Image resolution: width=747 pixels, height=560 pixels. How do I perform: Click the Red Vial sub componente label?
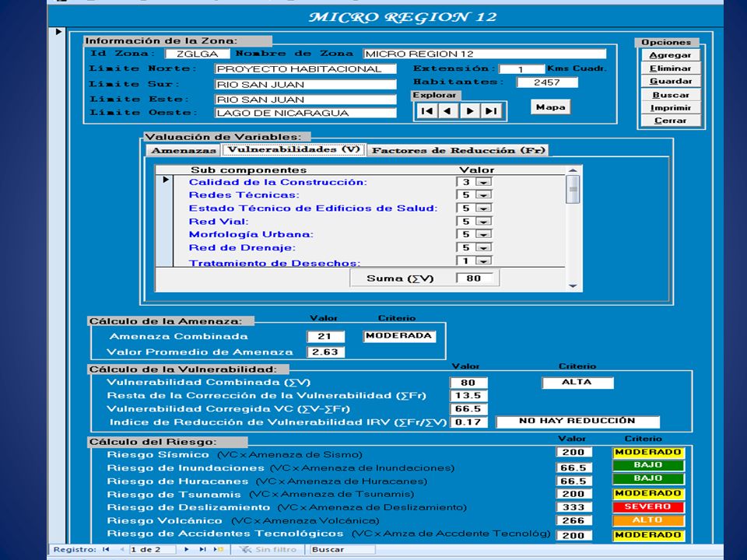[x=218, y=222]
